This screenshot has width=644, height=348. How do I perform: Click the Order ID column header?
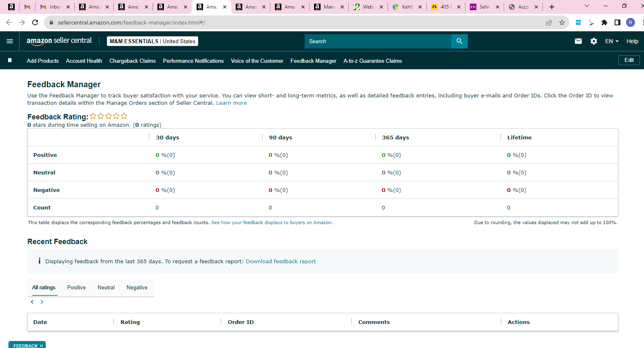click(x=241, y=322)
